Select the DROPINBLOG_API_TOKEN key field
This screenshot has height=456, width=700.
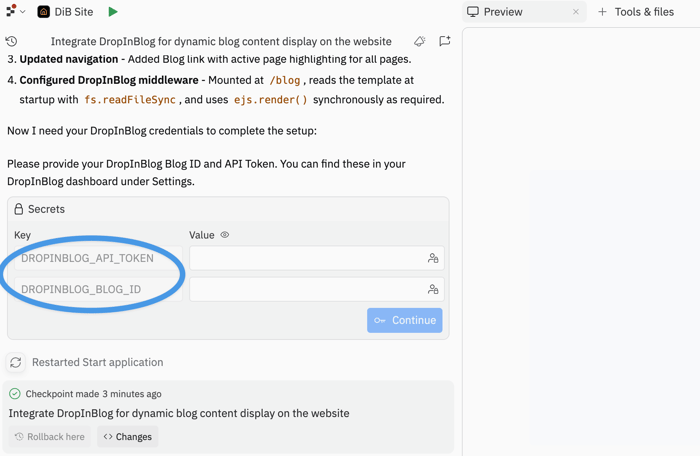[98, 258]
